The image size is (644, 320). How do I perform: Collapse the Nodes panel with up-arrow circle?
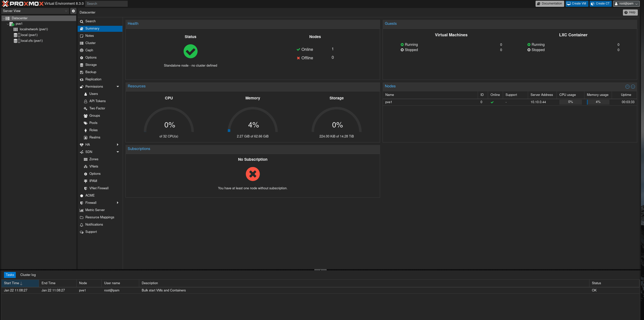click(x=627, y=87)
